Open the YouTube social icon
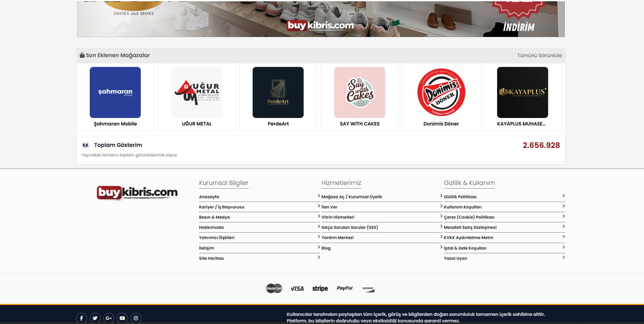 coord(122,318)
